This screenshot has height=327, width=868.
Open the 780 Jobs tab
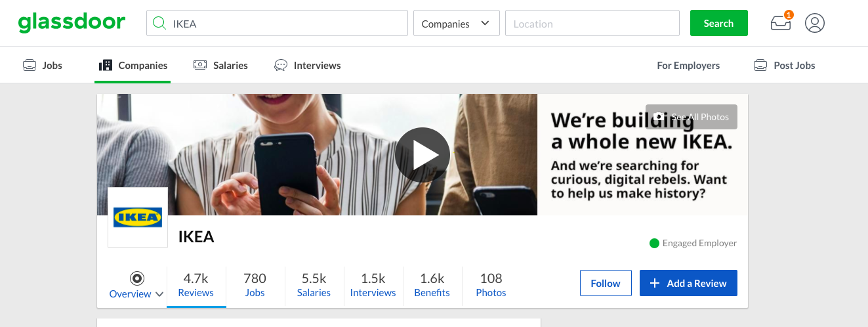255,285
